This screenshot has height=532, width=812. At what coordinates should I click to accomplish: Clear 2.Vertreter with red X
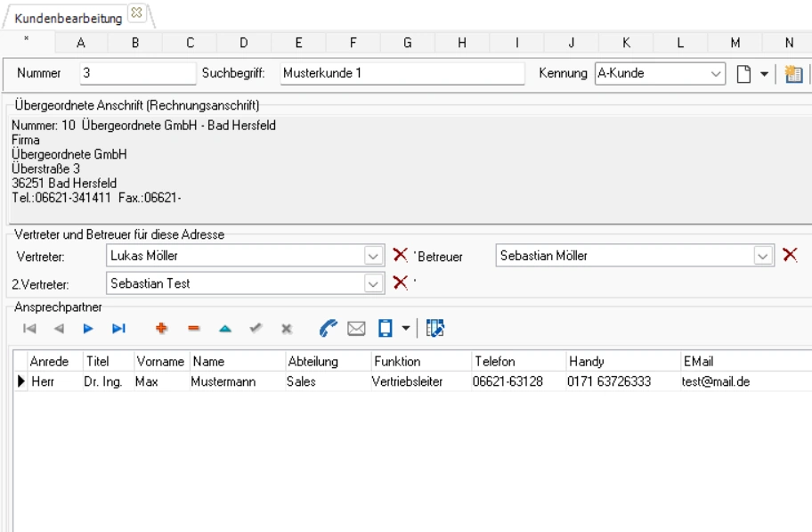point(401,282)
